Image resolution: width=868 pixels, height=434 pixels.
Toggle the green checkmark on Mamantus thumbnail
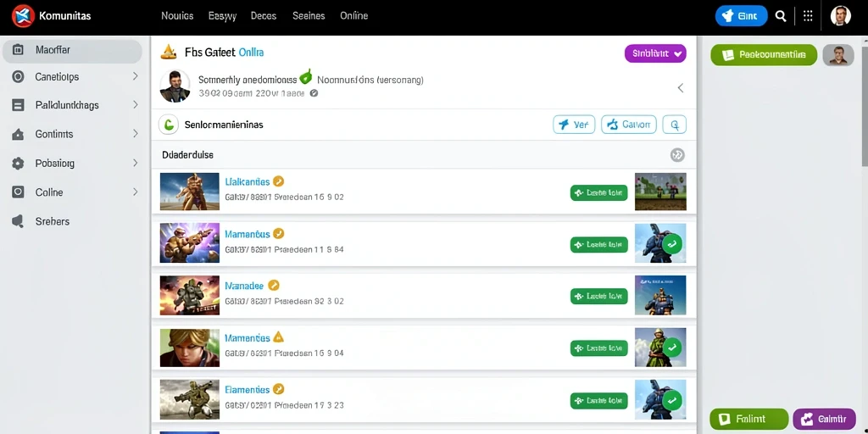[x=672, y=243]
